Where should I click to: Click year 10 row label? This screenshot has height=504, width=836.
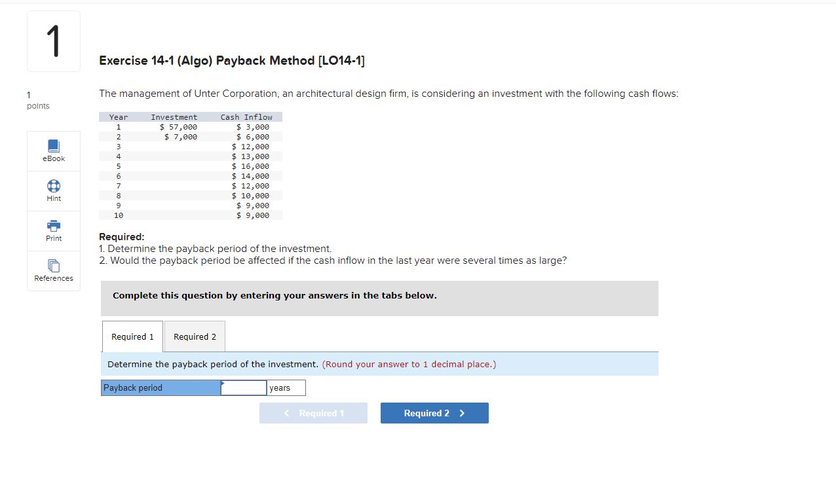coord(119,215)
